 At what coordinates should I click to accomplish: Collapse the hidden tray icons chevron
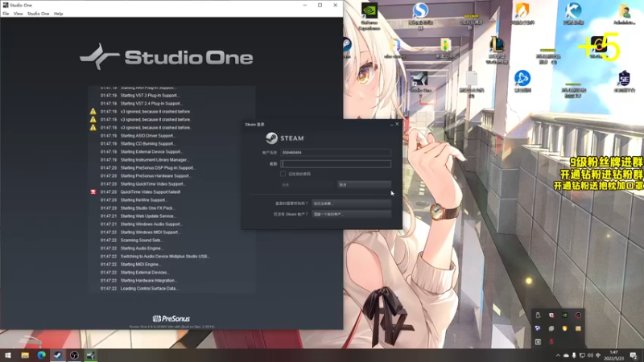point(558,356)
